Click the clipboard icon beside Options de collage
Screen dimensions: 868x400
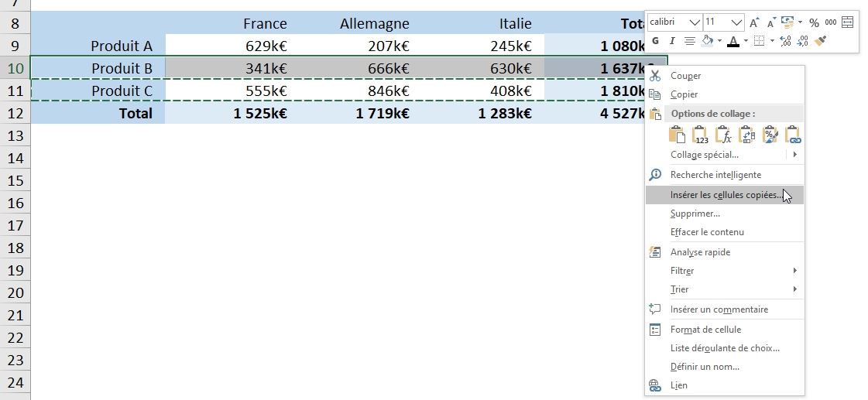point(655,114)
